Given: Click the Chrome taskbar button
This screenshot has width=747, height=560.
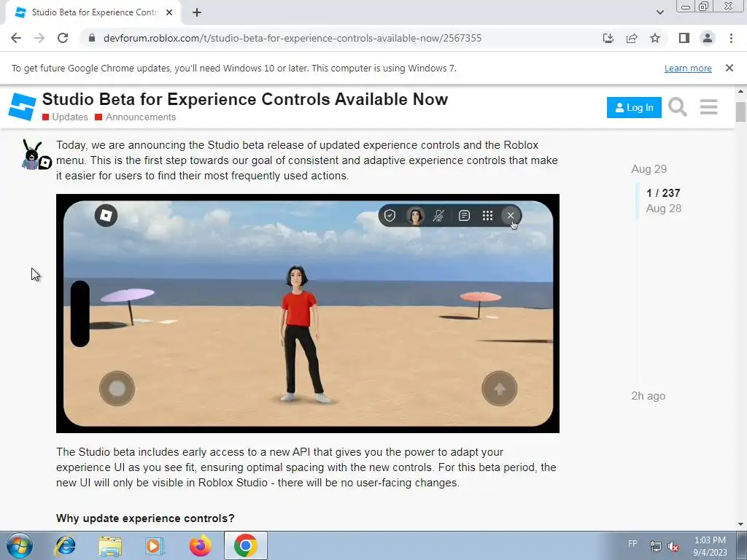Looking at the screenshot, I should pyautogui.click(x=245, y=545).
